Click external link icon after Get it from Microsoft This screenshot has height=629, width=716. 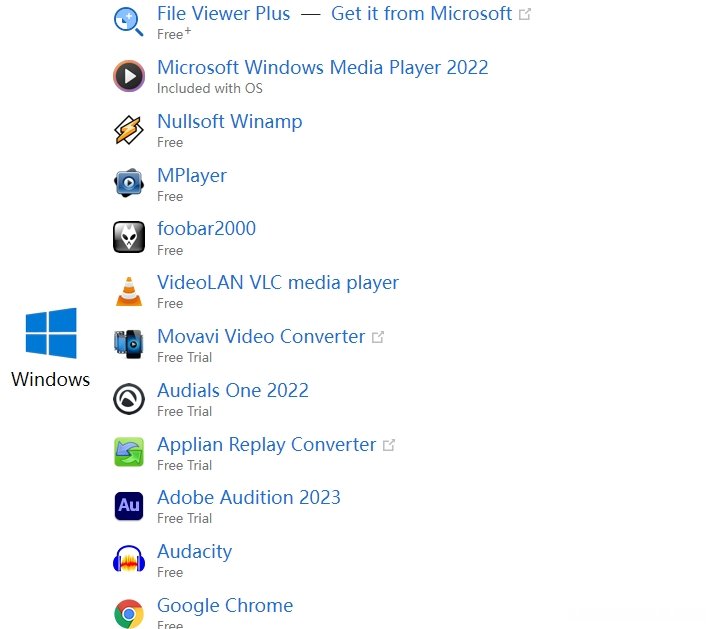click(525, 15)
